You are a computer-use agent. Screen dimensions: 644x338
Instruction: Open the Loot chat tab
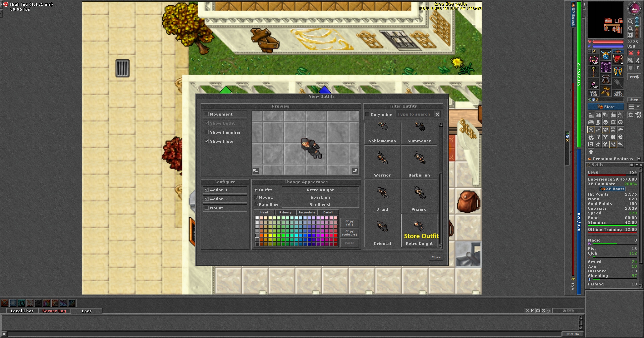pyautogui.click(x=87, y=311)
